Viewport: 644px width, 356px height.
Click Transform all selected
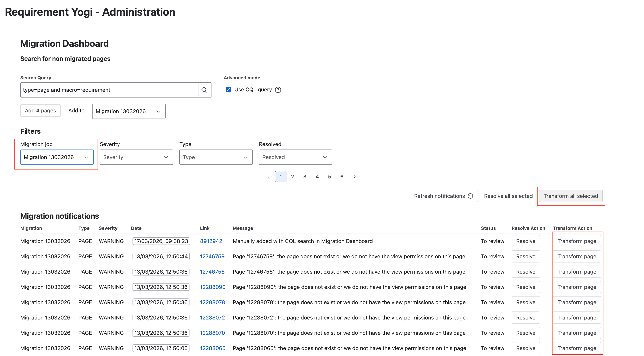[x=571, y=196]
